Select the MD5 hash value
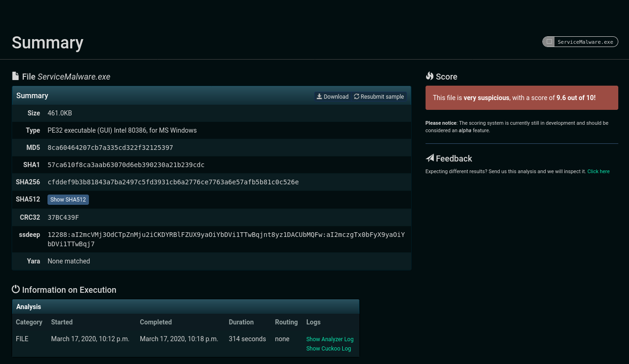This screenshot has width=629, height=364. [x=110, y=148]
